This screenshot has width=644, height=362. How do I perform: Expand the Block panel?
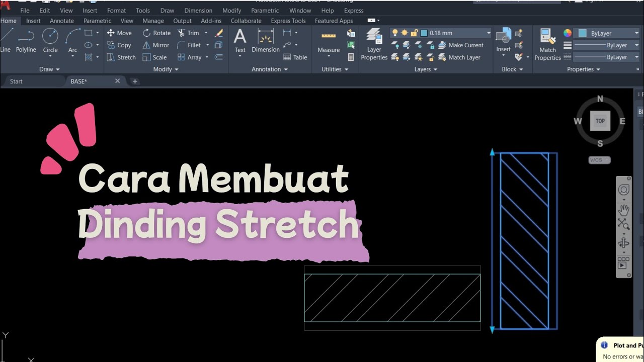point(512,69)
